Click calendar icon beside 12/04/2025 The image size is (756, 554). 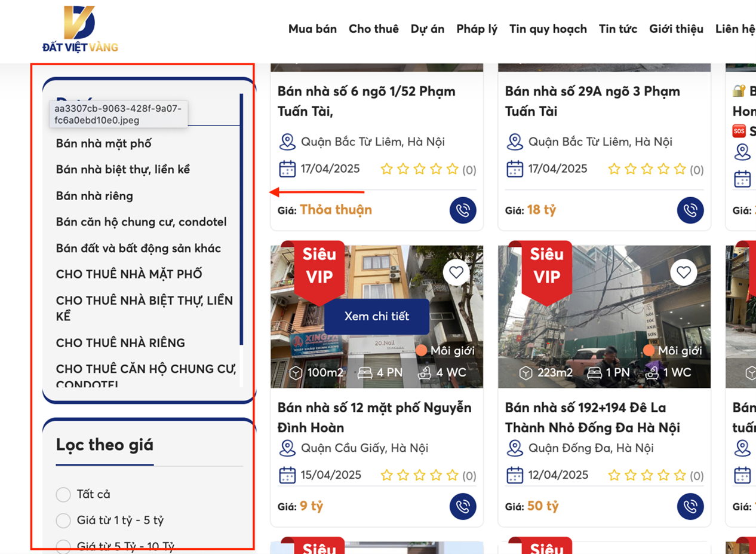(515, 475)
